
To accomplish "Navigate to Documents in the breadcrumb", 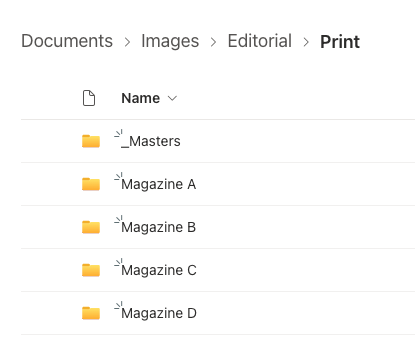I will coord(67,41).
